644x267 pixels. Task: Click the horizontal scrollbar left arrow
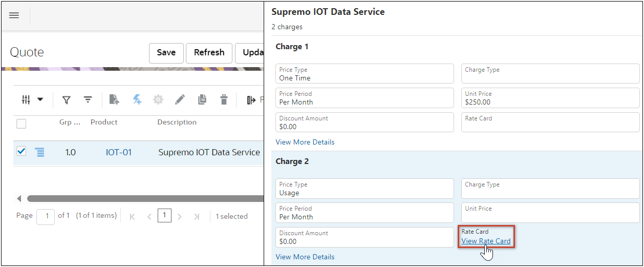point(19,198)
